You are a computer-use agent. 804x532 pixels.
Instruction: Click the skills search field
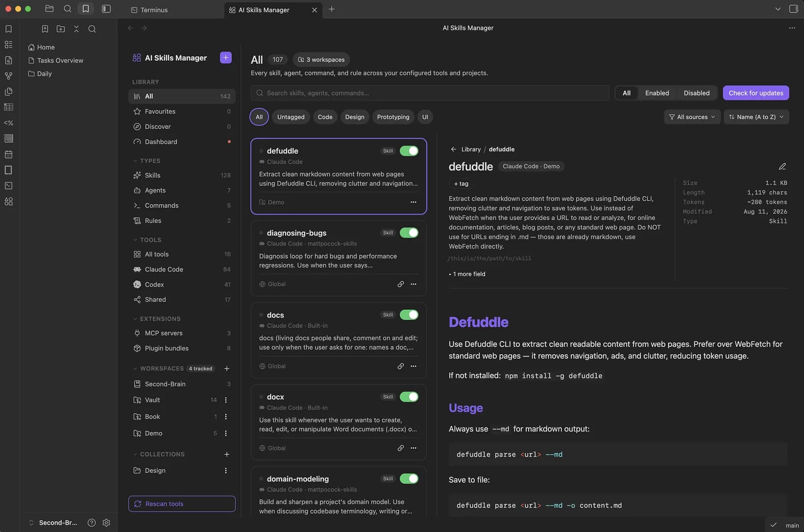point(430,93)
